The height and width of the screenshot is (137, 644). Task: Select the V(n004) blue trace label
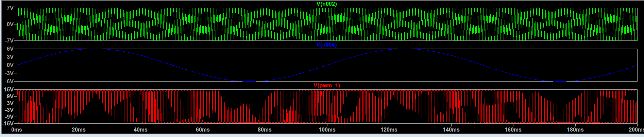326,45
